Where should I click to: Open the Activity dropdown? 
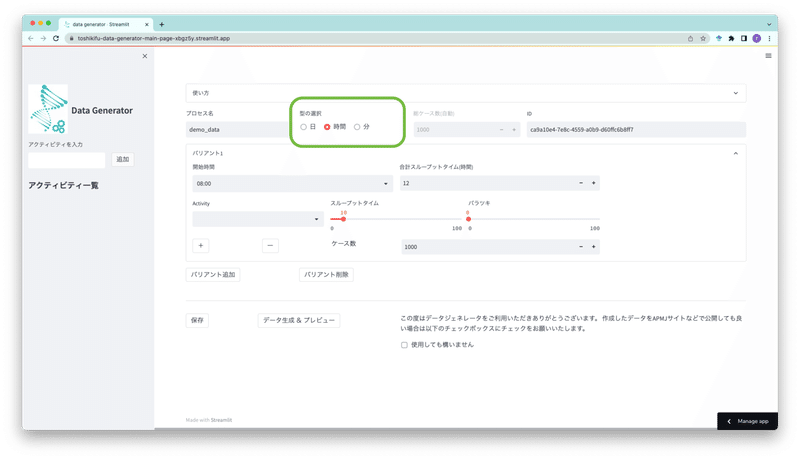point(258,219)
